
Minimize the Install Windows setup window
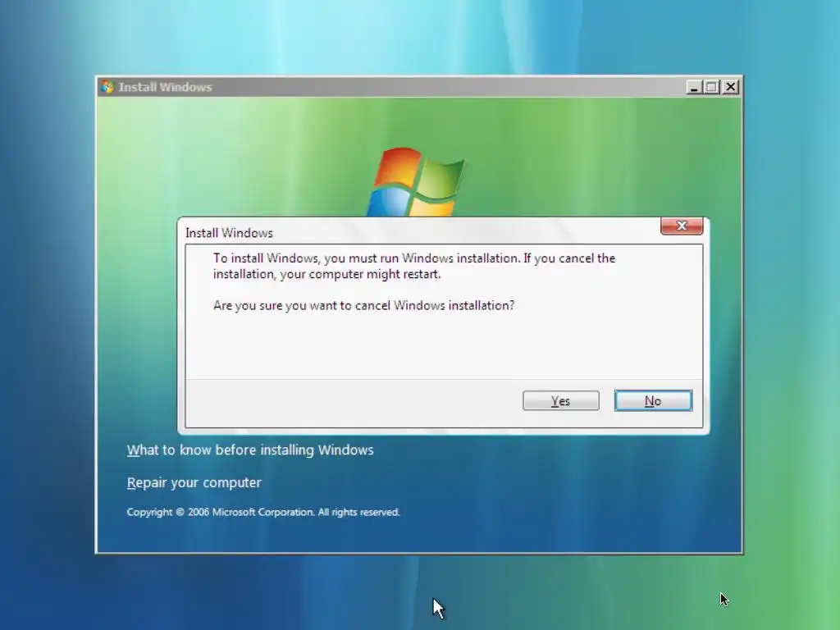click(x=694, y=87)
